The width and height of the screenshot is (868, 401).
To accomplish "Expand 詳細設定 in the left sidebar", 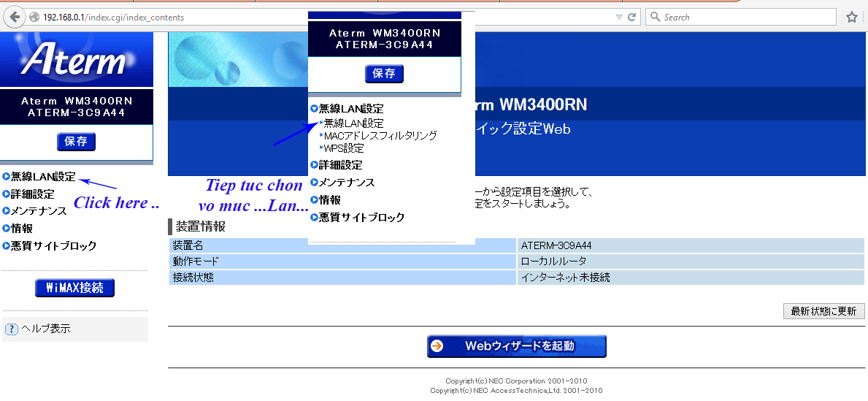I will (32, 194).
